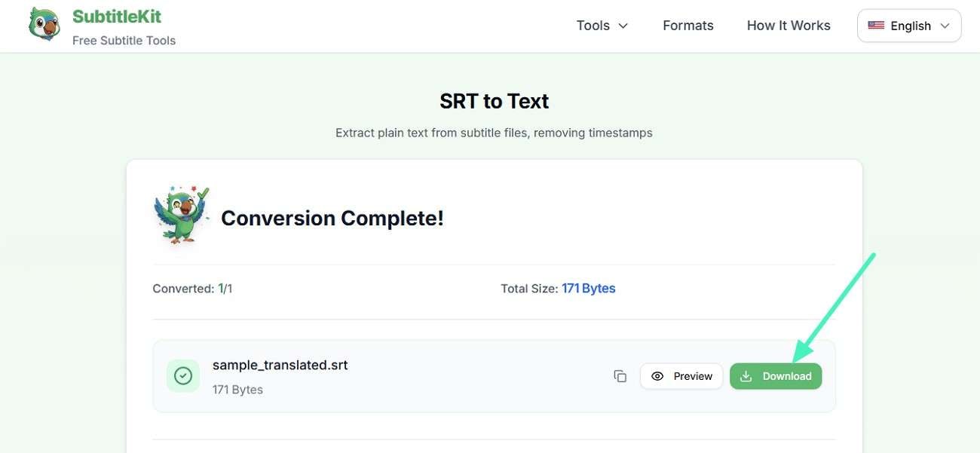Viewport: 980px width, 453px height.
Task: Download the converted sample_translated.srt file
Action: [x=776, y=376]
